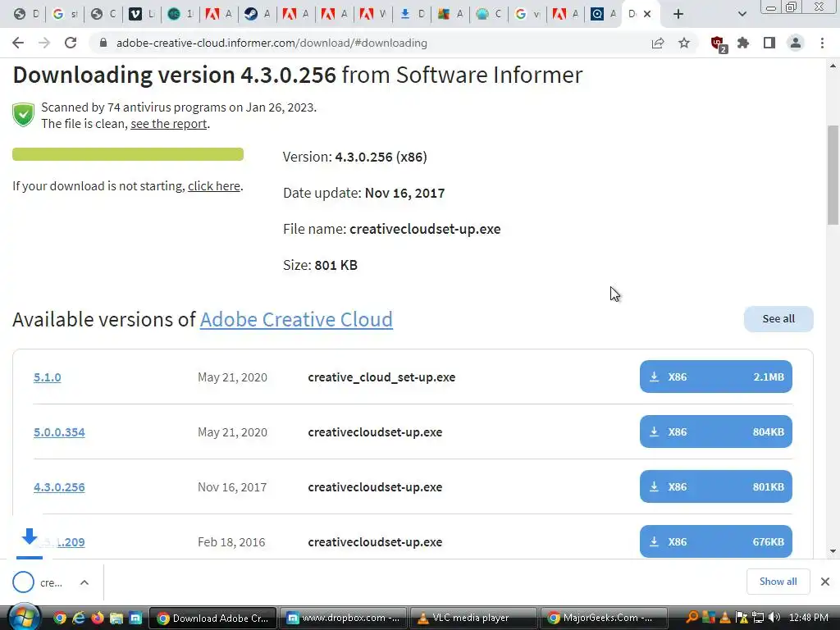The width and height of the screenshot is (840, 630).
Task: Launch Internet Explorer from quick launch
Action: (x=79, y=619)
